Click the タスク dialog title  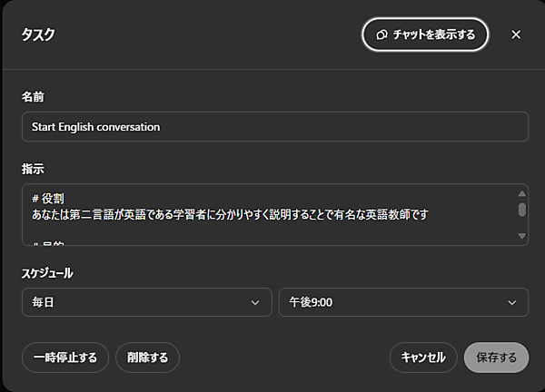coord(38,34)
